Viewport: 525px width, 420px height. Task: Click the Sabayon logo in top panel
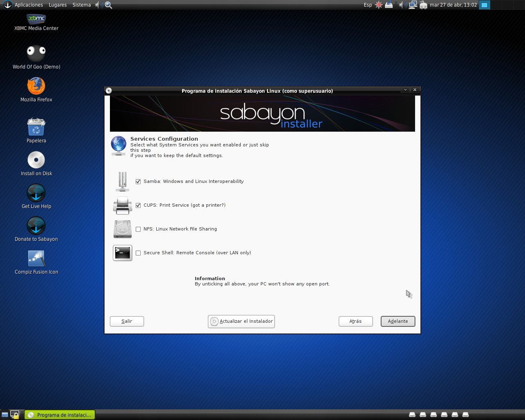coord(7,5)
